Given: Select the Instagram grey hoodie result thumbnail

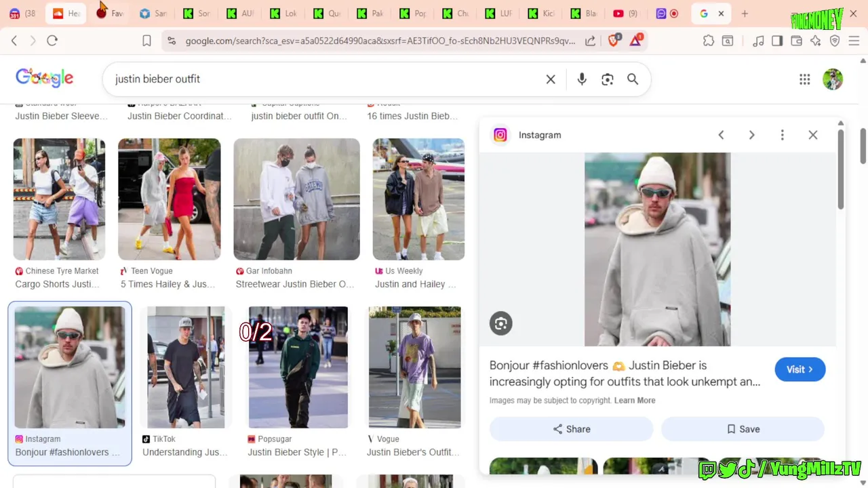Looking at the screenshot, I should click(x=70, y=367).
